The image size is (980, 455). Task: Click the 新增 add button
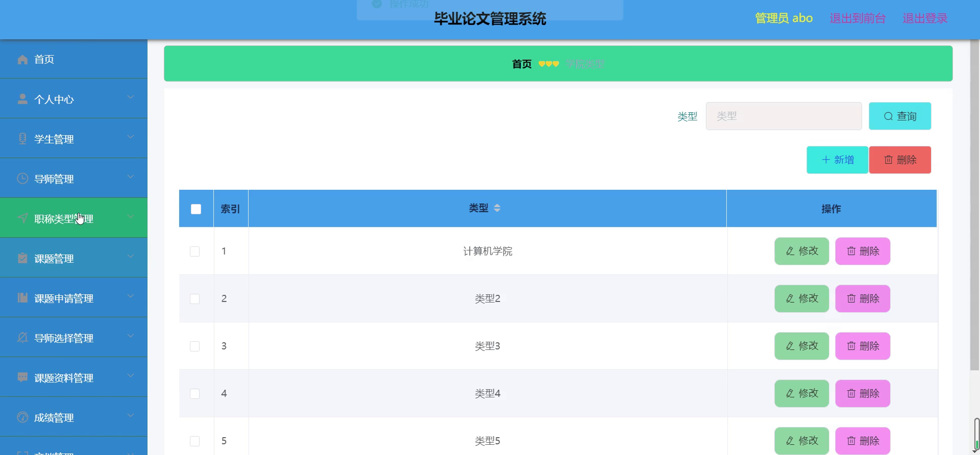tap(837, 160)
